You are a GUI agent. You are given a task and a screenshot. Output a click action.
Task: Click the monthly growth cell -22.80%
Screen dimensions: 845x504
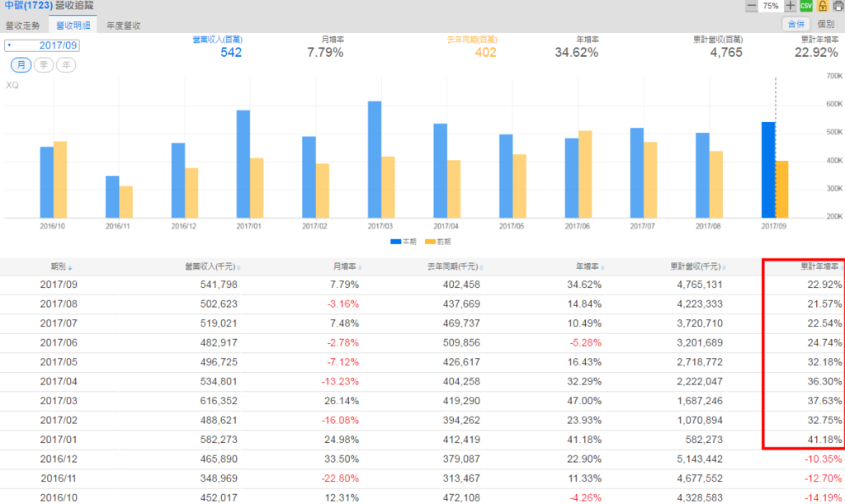pyautogui.click(x=340, y=478)
